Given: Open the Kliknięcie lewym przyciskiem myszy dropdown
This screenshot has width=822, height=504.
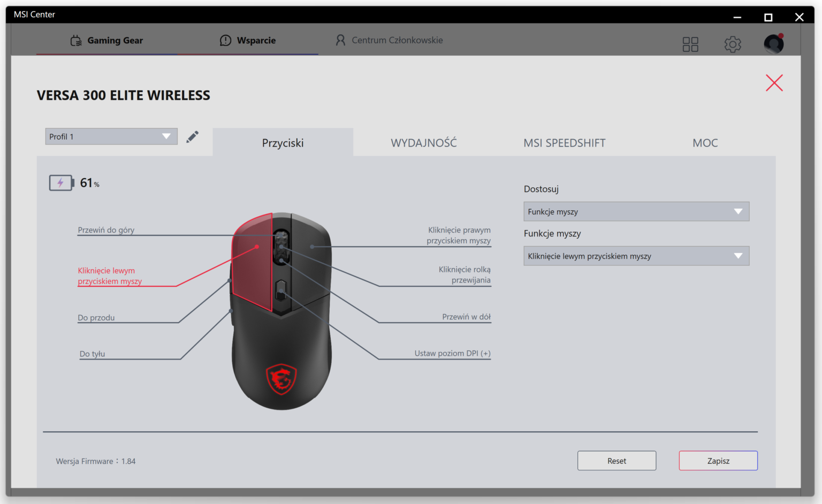Looking at the screenshot, I should 636,256.
